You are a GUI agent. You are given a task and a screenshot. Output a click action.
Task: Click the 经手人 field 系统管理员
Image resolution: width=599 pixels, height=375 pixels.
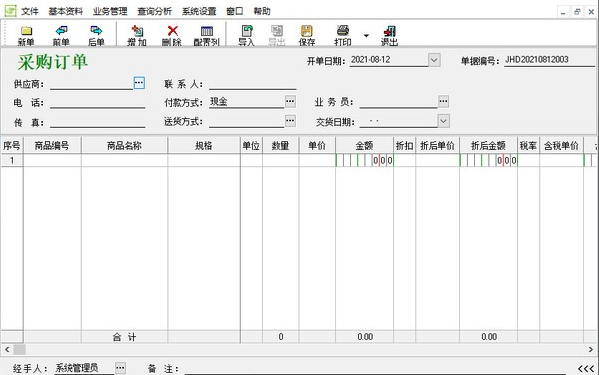click(x=84, y=368)
